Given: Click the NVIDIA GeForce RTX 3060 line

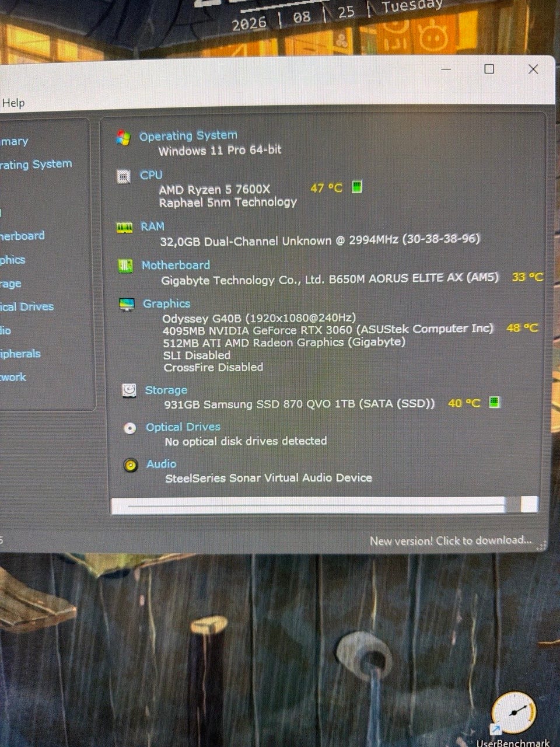Looking at the screenshot, I should point(328,330).
